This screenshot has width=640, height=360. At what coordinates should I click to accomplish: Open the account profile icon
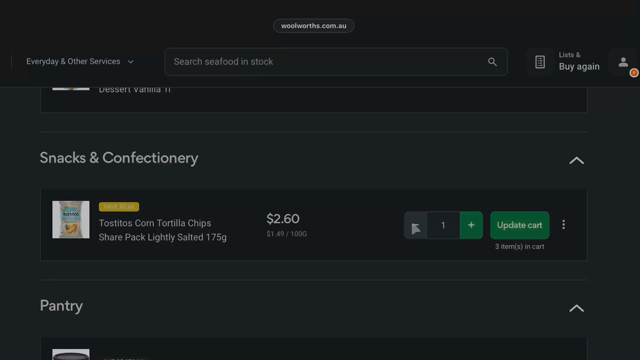tap(623, 62)
